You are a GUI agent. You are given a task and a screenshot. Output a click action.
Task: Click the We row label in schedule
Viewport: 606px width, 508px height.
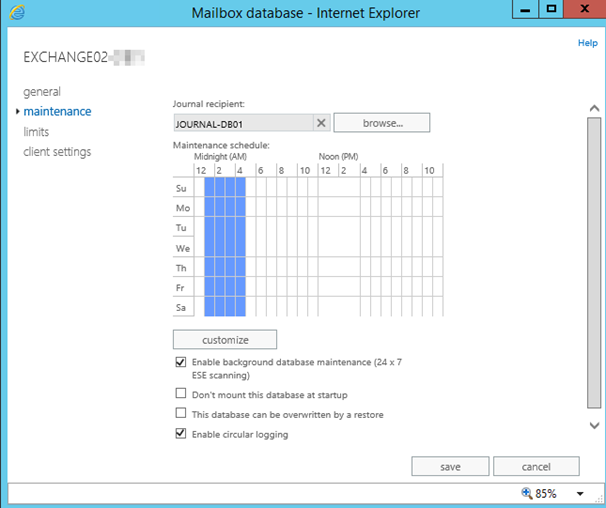pos(183,248)
